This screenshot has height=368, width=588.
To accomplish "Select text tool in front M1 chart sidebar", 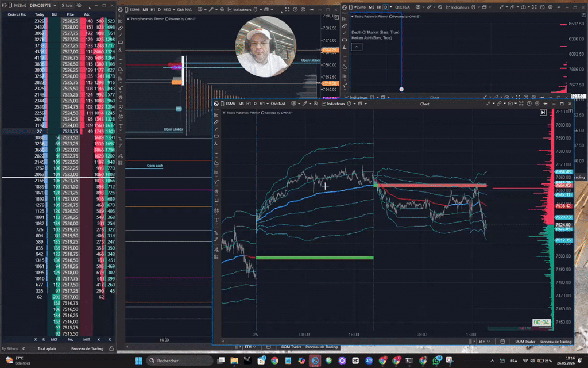I will pyautogui.click(x=216, y=220).
